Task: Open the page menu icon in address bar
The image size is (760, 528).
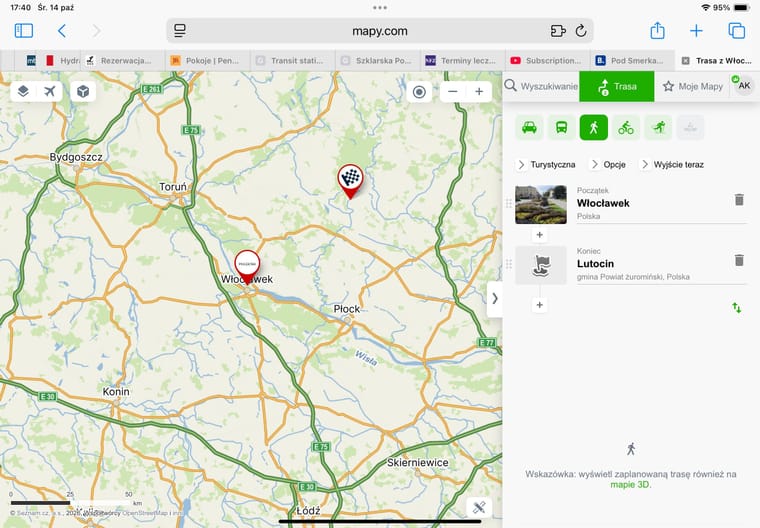Action: [180, 31]
